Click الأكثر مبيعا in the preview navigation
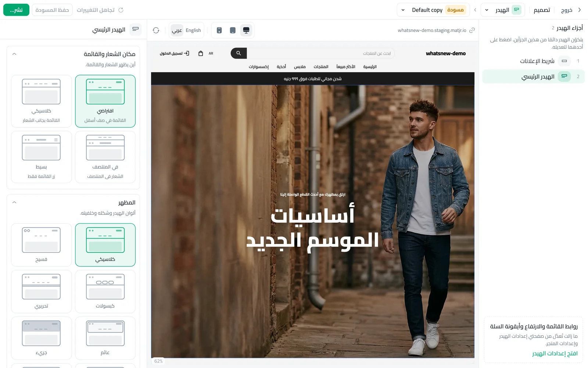Viewport: 588px width, 368px height. (x=346, y=67)
